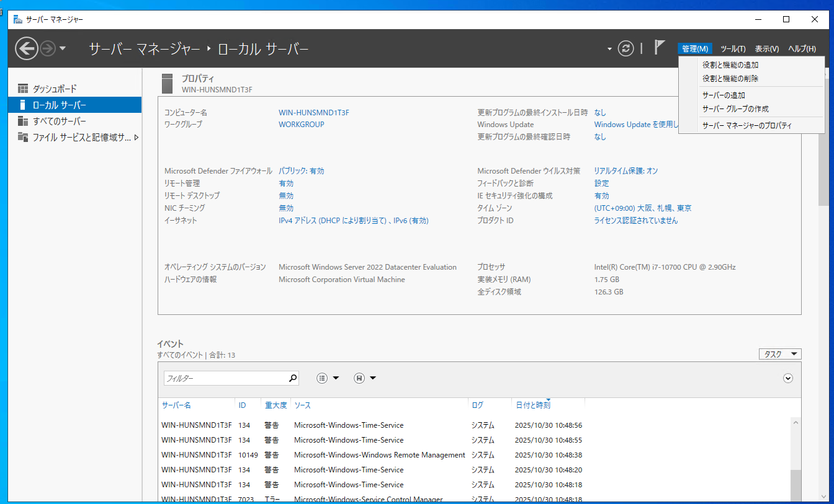
Task: Click the Remote Desktop disabled link
Action: 286,196
